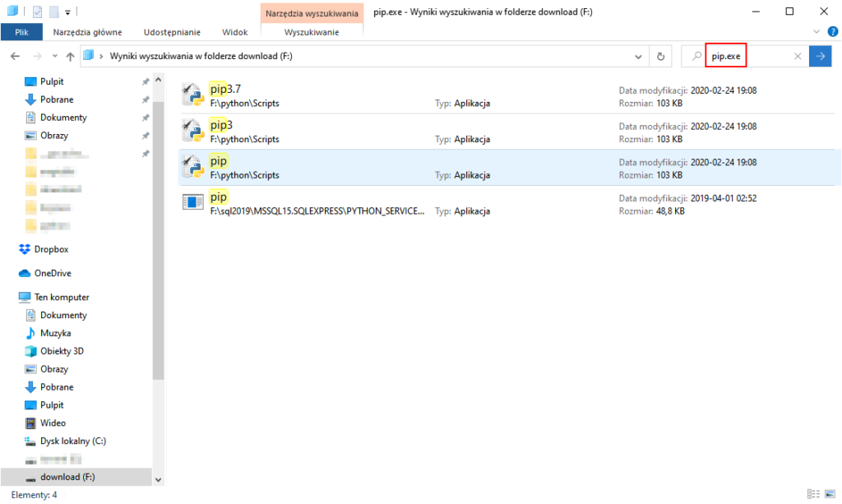Select download (F:) drive in sidebar
This screenshot has width=842, height=504.
[x=67, y=477]
